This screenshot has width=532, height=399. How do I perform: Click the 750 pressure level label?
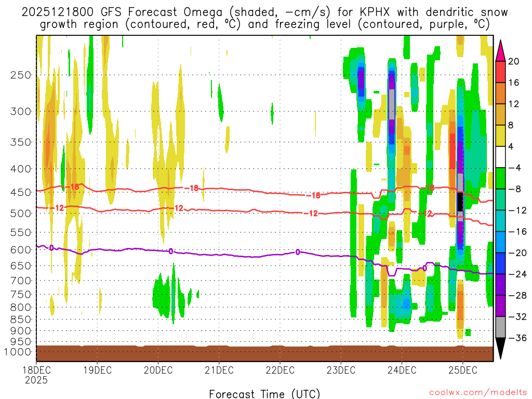(x=21, y=295)
